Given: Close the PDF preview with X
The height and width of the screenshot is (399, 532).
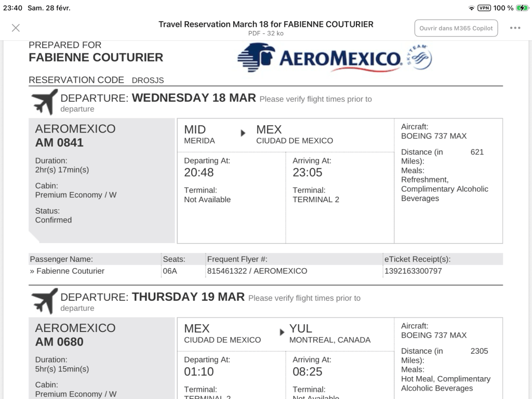Looking at the screenshot, I should [x=16, y=28].
